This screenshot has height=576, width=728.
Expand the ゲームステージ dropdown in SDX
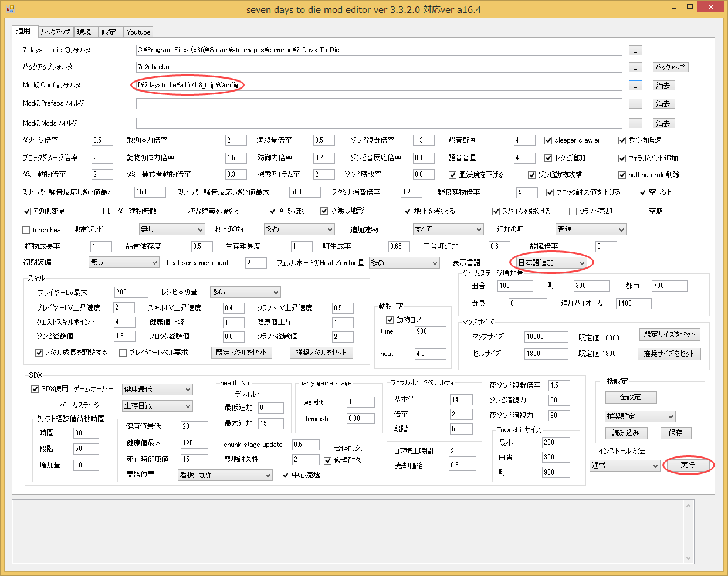point(157,406)
